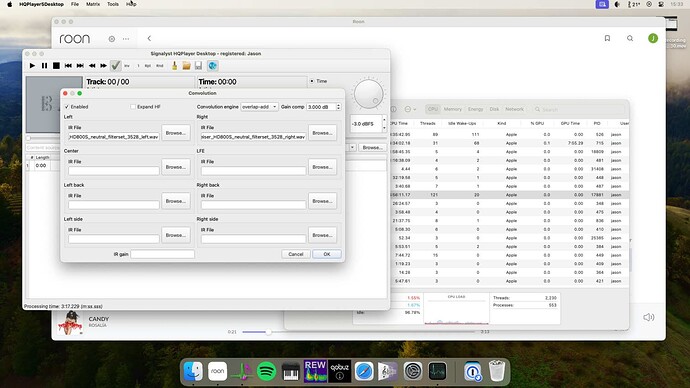Image resolution: width=690 pixels, height=388 pixels.
Task: Open Finder from the Dock
Action: (x=193, y=371)
